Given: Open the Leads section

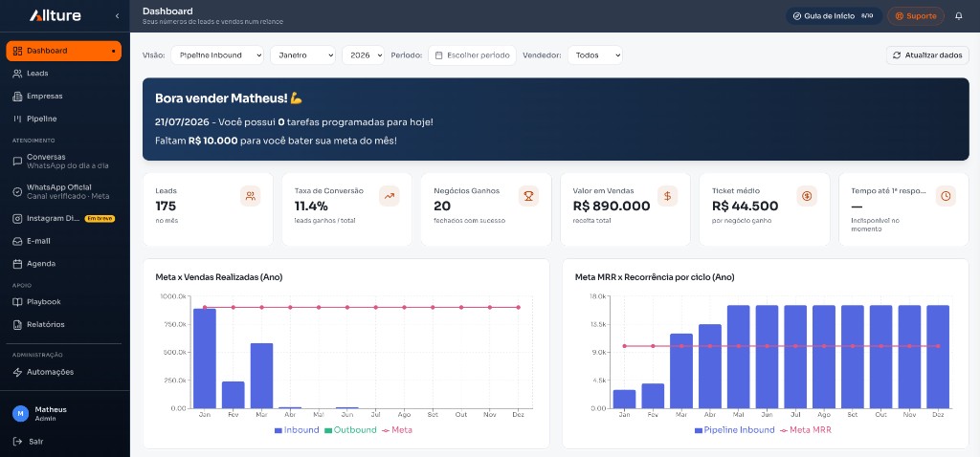Looking at the screenshot, I should pyautogui.click(x=64, y=74).
